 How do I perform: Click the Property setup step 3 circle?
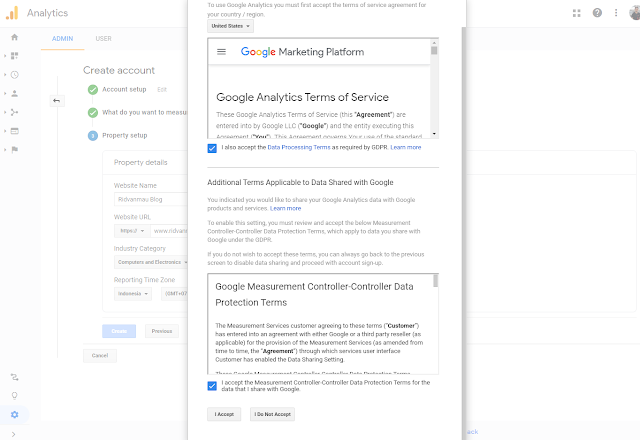pos(93,136)
